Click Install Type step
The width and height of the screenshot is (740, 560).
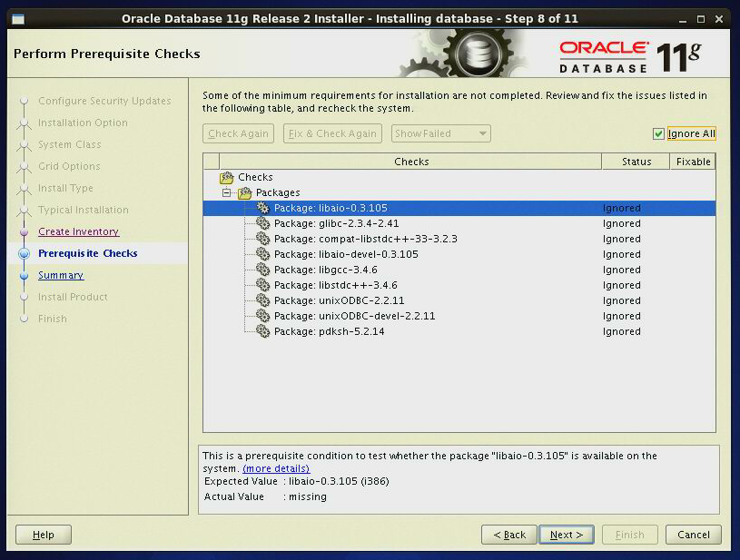pyautogui.click(x=65, y=188)
